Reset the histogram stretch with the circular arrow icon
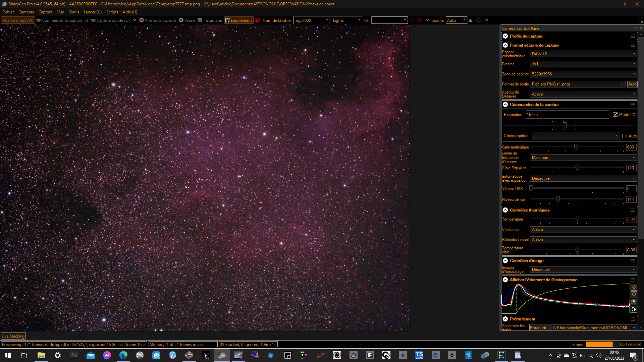Viewport: 644px width, 362px height. coord(634,295)
